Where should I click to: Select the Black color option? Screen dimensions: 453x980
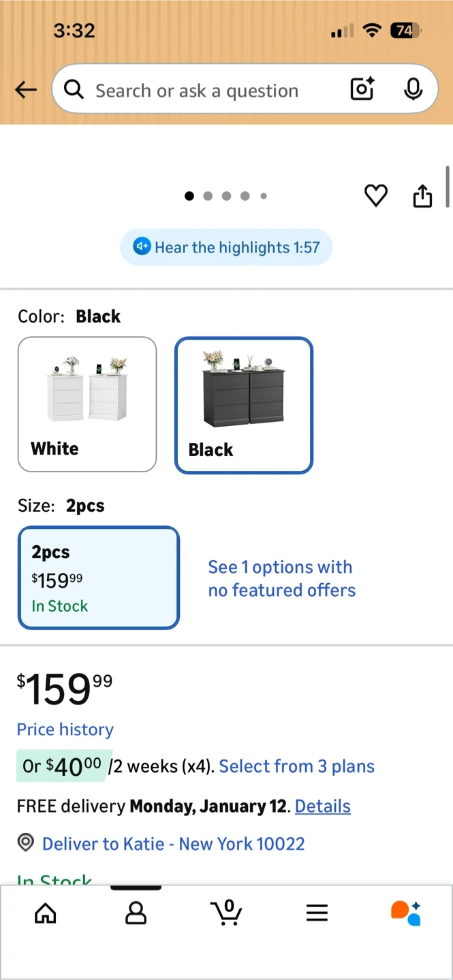click(244, 406)
